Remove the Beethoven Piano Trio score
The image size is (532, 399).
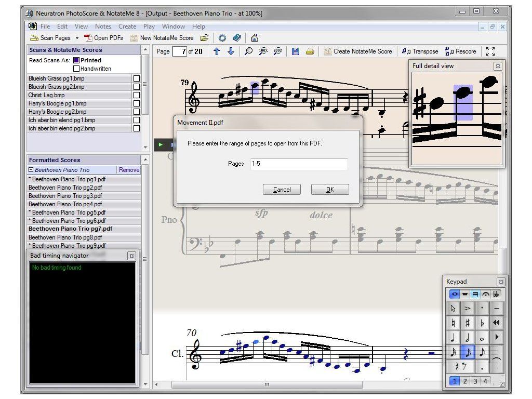point(129,170)
